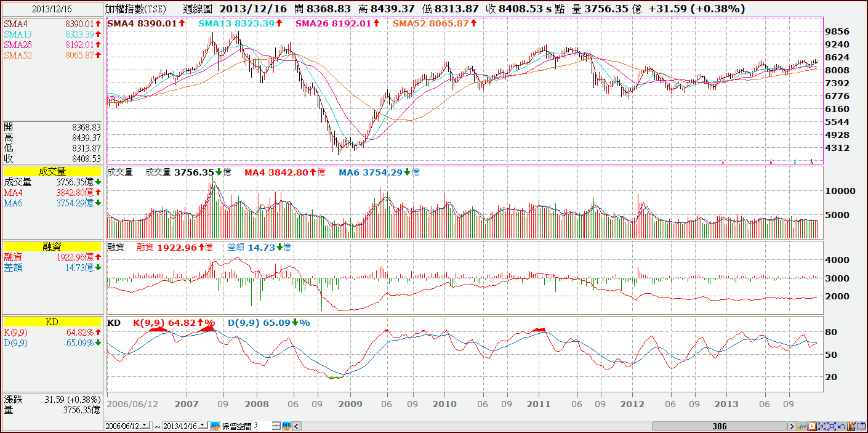The image size is (868, 433).
Task: Click MA6 3754.29 in volume chart header
Action: click(x=379, y=172)
